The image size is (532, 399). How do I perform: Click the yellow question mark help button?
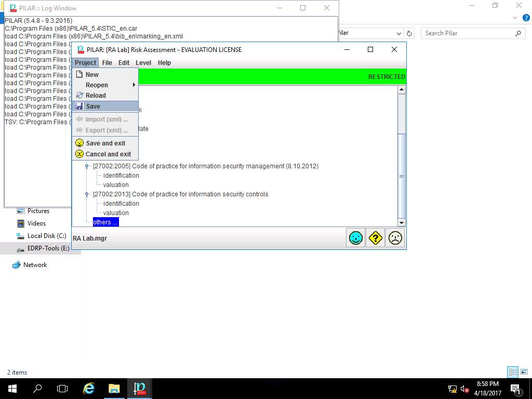pos(375,238)
